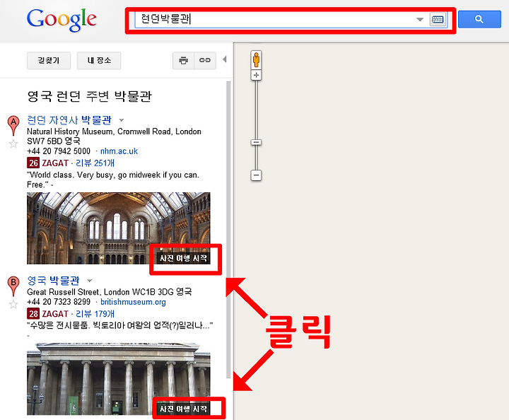Viewport: 509px width, 420px height.
Task: Open the 영국 박물관 result title
Action: tap(53, 281)
